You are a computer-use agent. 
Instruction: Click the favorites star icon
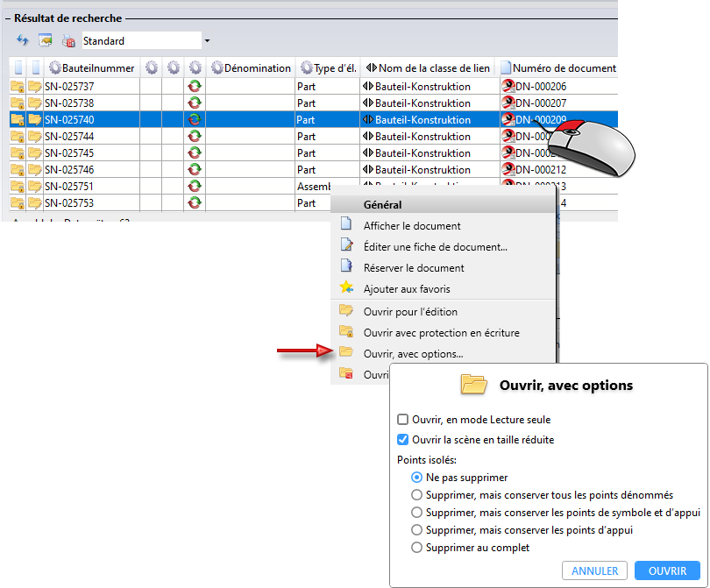(x=346, y=287)
